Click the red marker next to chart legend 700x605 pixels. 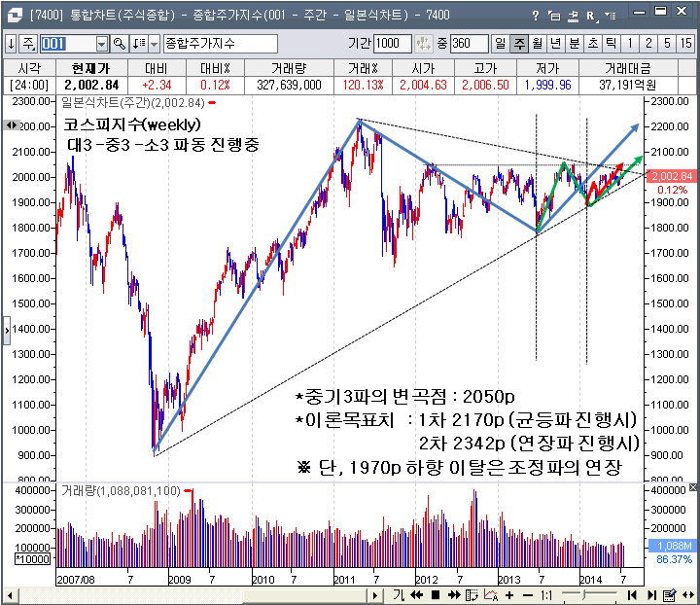coord(212,103)
